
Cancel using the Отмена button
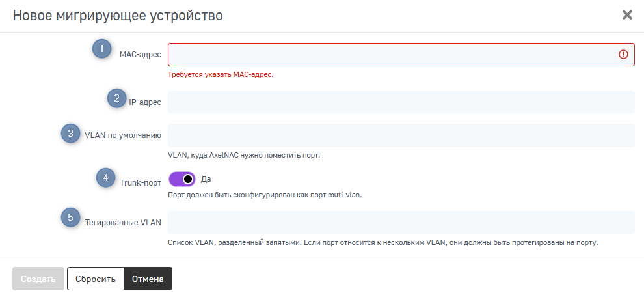click(148, 279)
